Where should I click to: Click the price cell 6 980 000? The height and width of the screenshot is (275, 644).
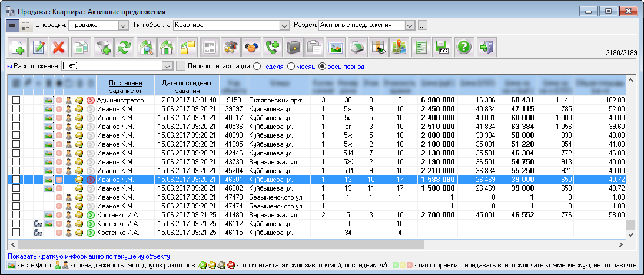point(437,100)
